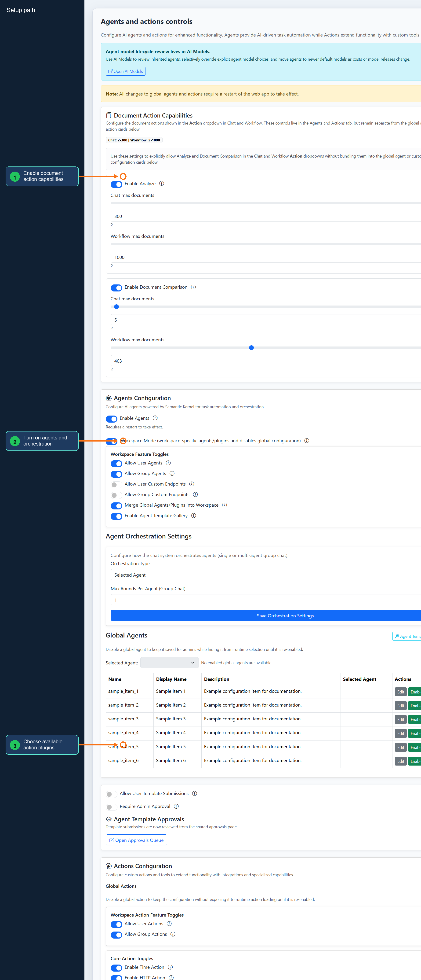Click the Open AI Models button

click(125, 71)
